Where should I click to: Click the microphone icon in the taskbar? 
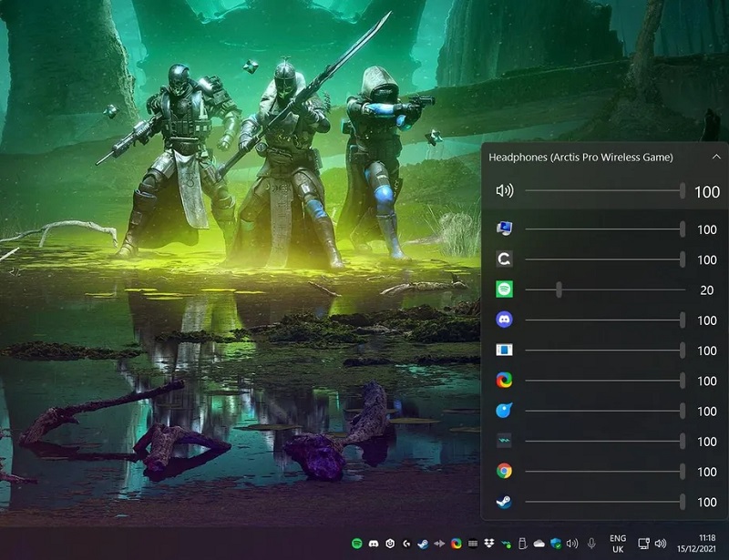tap(591, 544)
